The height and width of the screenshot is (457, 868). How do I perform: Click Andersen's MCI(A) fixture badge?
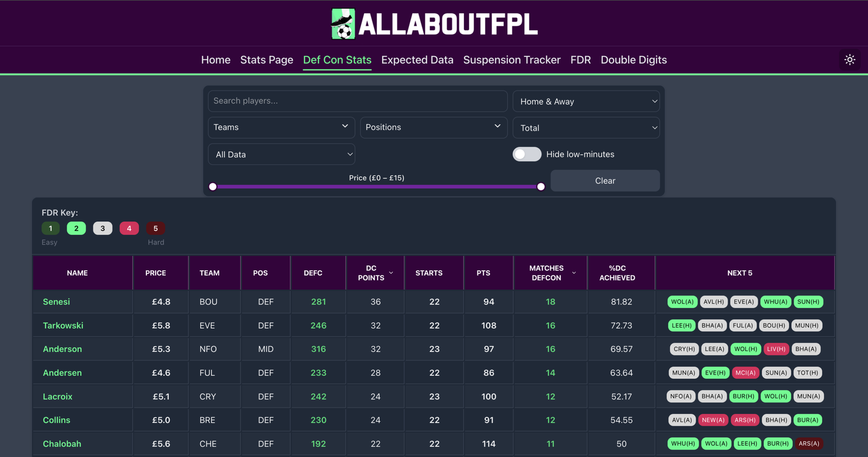[x=745, y=373]
